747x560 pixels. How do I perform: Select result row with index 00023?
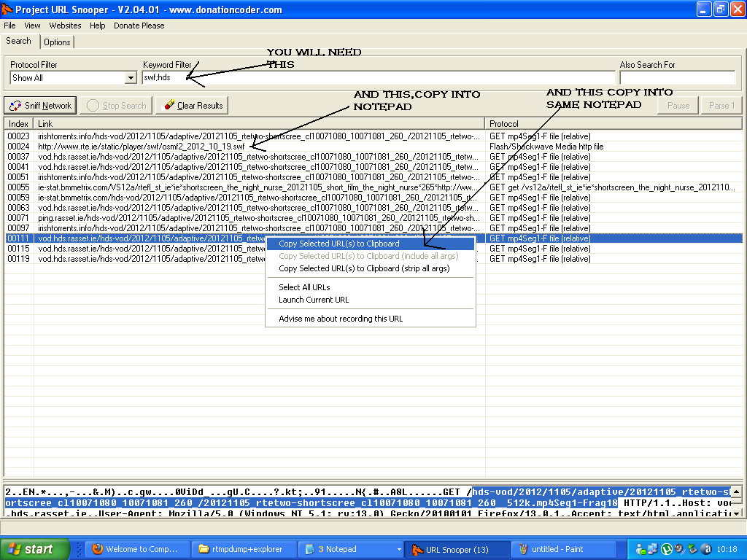(x=373, y=136)
